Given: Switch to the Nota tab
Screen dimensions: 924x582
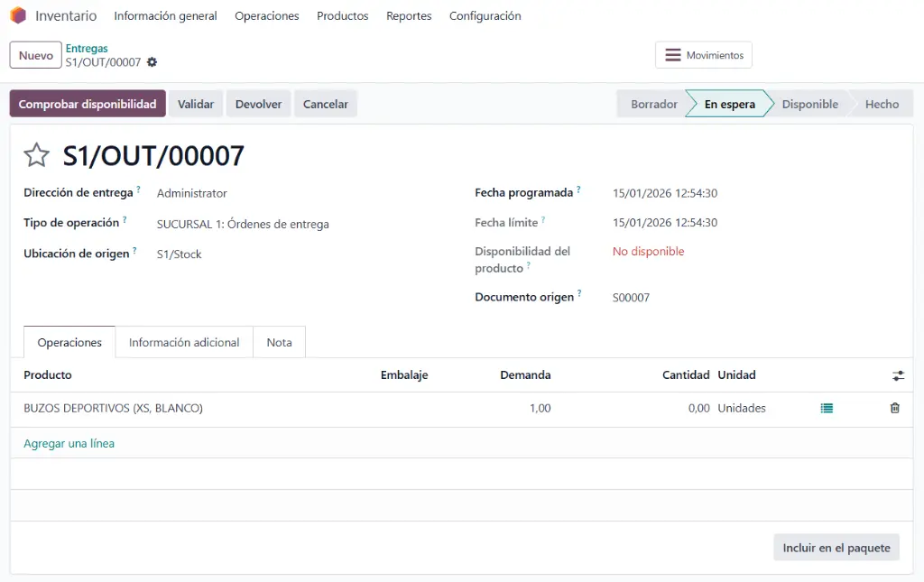Looking at the screenshot, I should tap(280, 342).
